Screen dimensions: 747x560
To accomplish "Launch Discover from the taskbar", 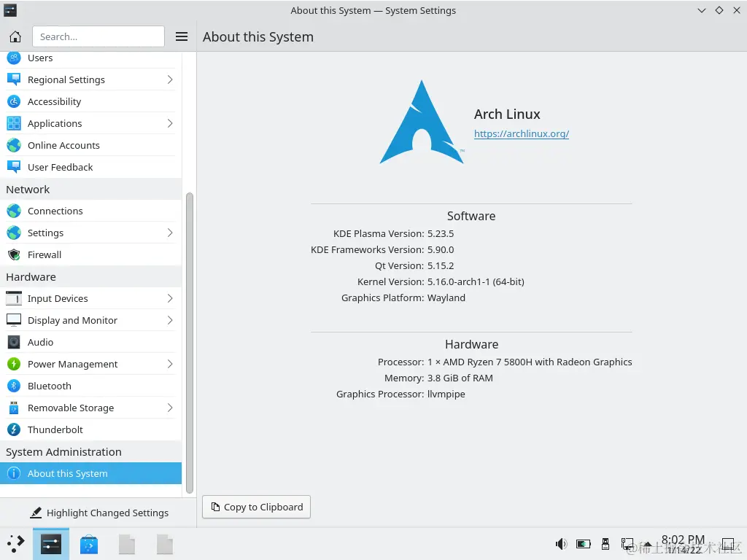I will (x=88, y=544).
